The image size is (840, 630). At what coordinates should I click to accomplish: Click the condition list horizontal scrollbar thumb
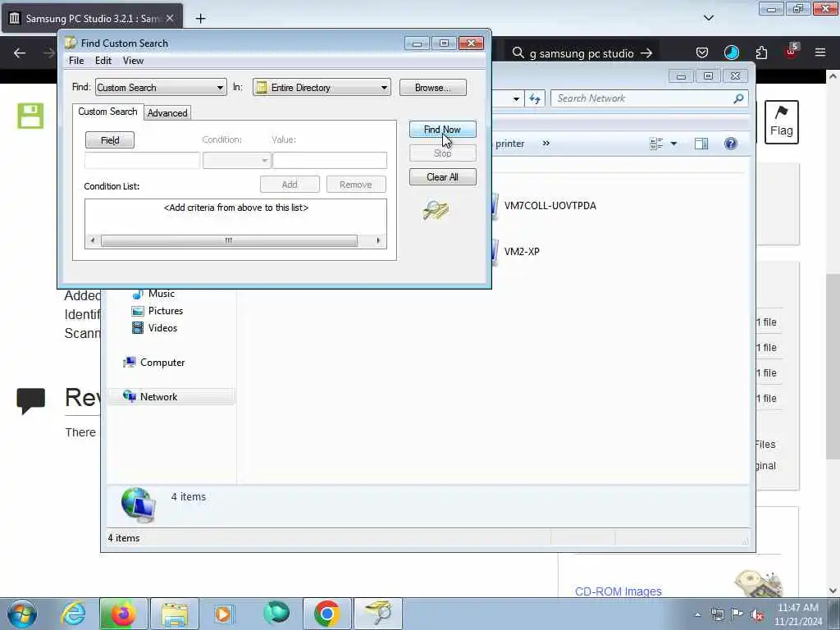(x=230, y=240)
